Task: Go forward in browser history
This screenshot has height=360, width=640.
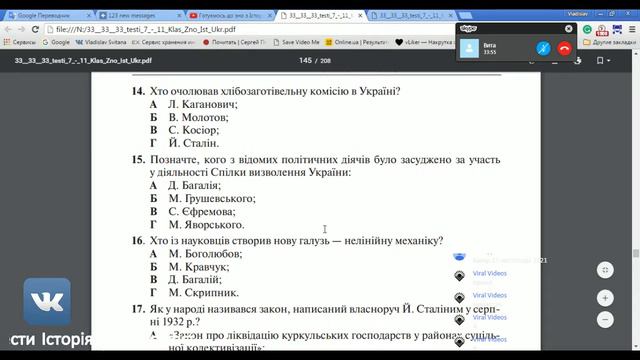Action: [21, 29]
